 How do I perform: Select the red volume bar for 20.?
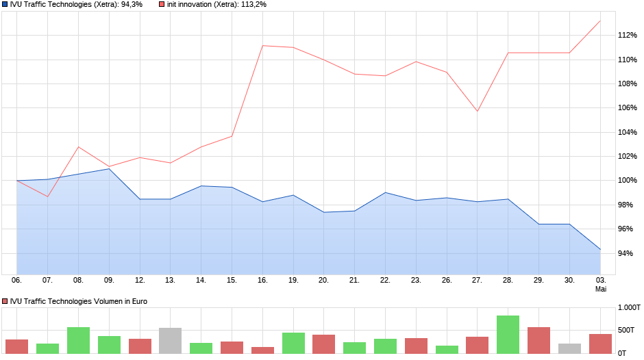pyautogui.click(x=323, y=344)
